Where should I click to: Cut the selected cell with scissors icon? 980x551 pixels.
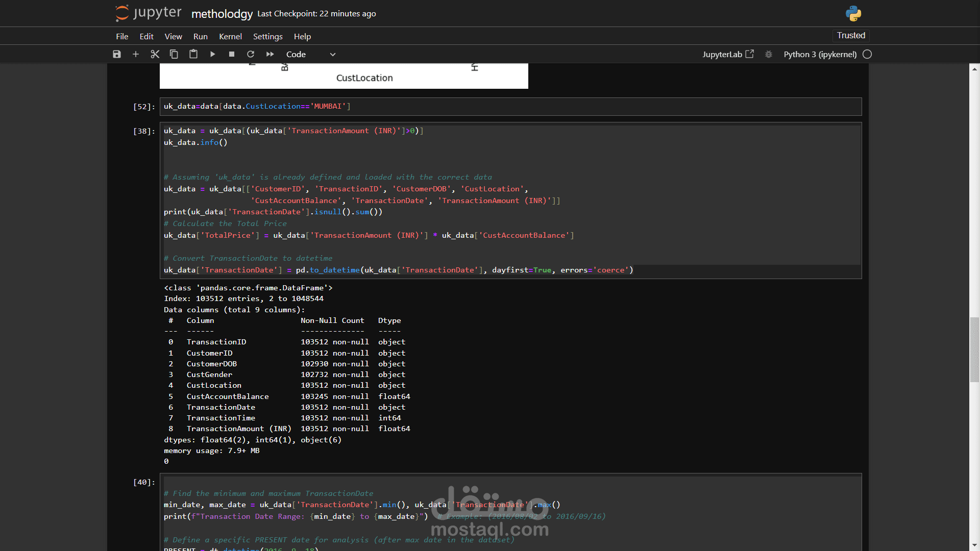[x=155, y=54]
